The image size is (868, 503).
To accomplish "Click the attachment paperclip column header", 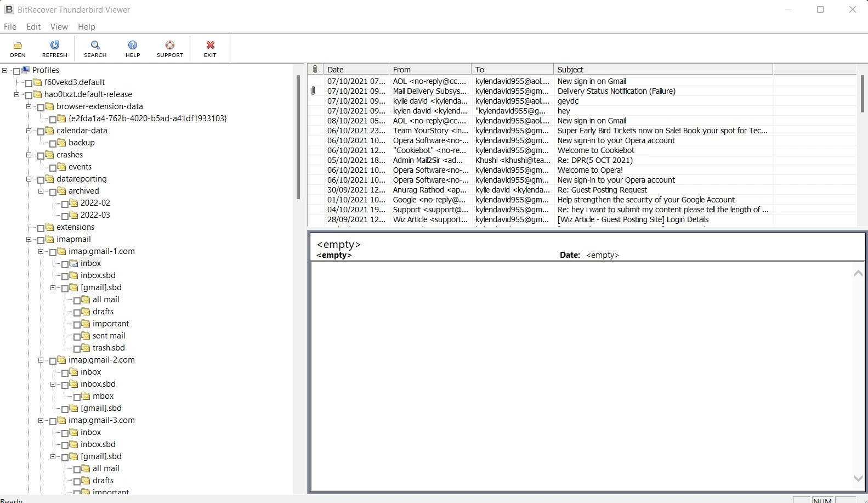I will pos(315,70).
